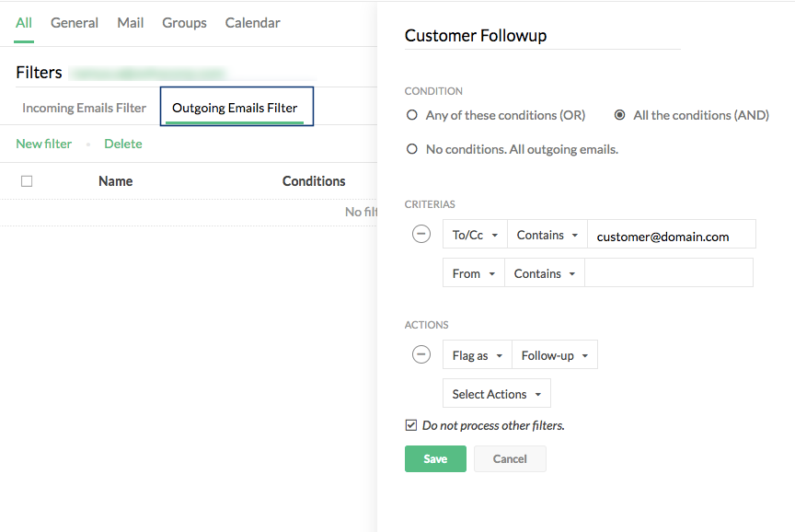This screenshot has width=795, height=532.
Task: Click the empty From criteria text field
Action: point(668,273)
